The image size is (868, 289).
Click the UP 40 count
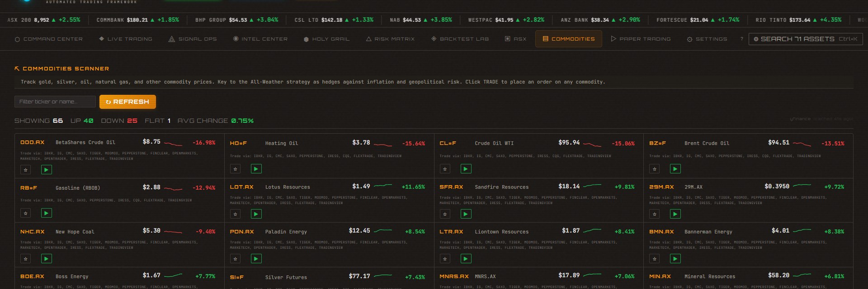[x=82, y=121]
